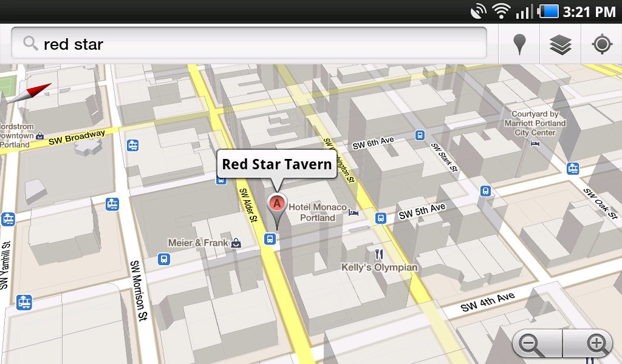622x364 pixels.
Task: Tap tram stop icon right of SW Broadway label
Action: click(133, 146)
